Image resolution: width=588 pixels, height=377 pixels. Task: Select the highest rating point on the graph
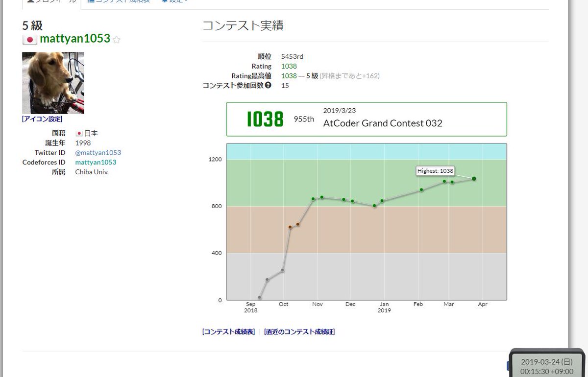tap(473, 179)
